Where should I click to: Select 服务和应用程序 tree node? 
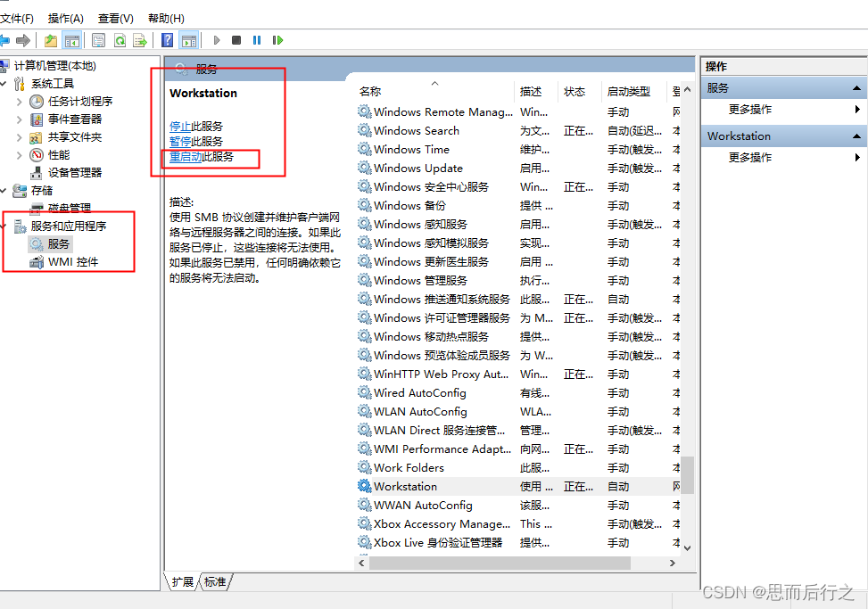click(68, 226)
